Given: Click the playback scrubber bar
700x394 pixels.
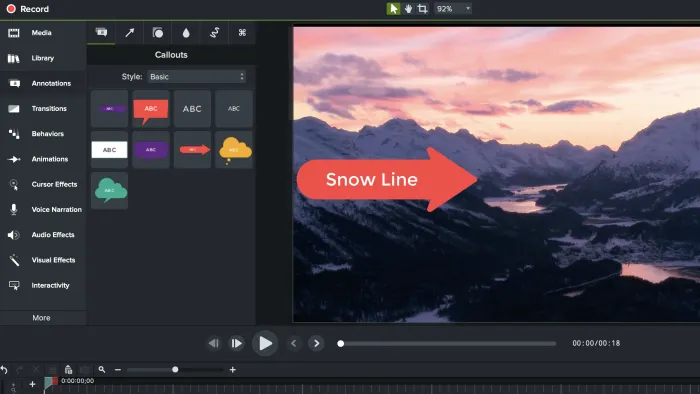Looking at the screenshot, I should [x=447, y=344].
